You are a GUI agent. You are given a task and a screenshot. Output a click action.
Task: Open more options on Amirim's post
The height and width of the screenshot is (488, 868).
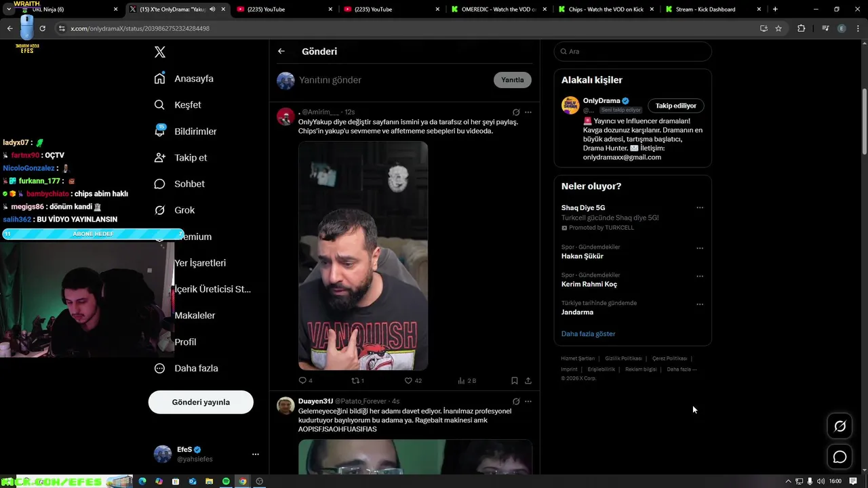pyautogui.click(x=528, y=112)
